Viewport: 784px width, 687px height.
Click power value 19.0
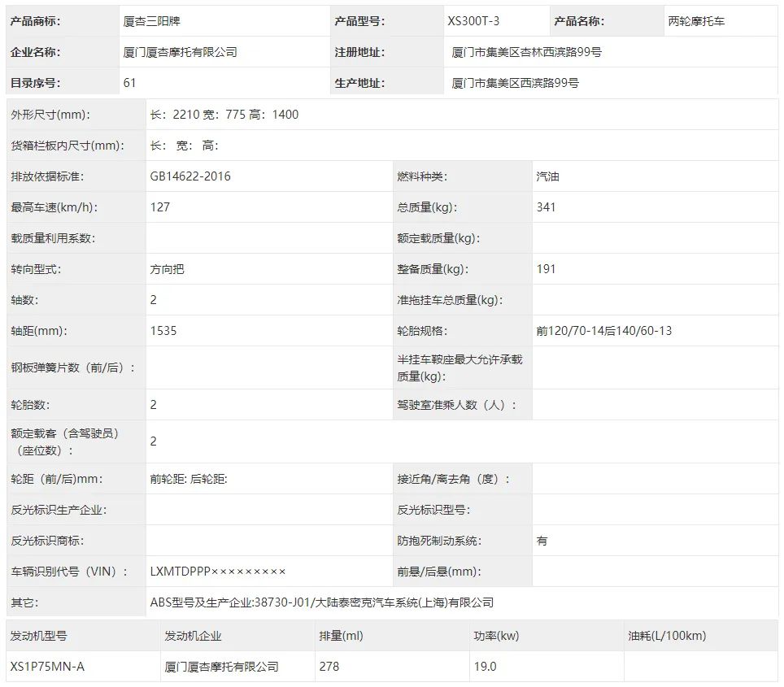(x=485, y=667)
